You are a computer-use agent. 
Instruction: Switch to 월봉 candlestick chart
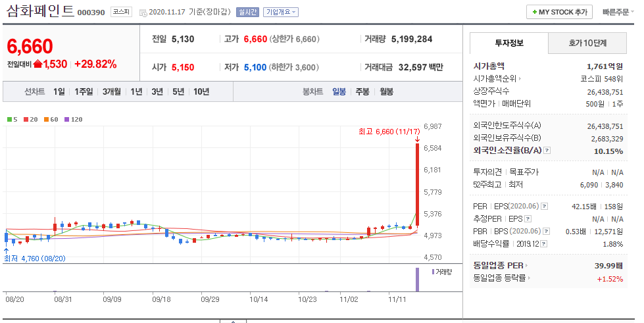click(387, 91)
